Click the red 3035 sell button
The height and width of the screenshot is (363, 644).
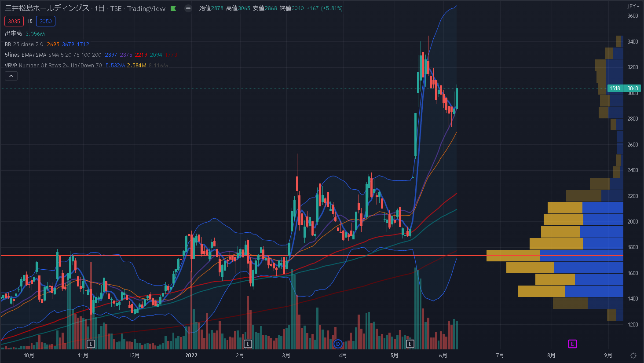point(14,21)
